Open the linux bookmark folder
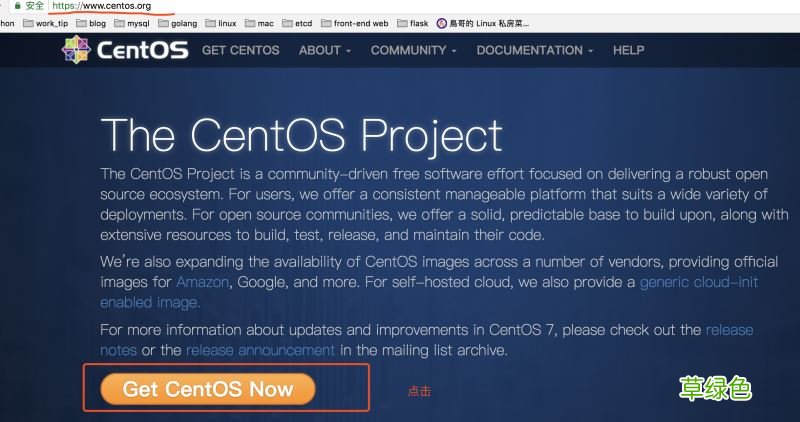This screenshot has width=800, height=422. 221,23
